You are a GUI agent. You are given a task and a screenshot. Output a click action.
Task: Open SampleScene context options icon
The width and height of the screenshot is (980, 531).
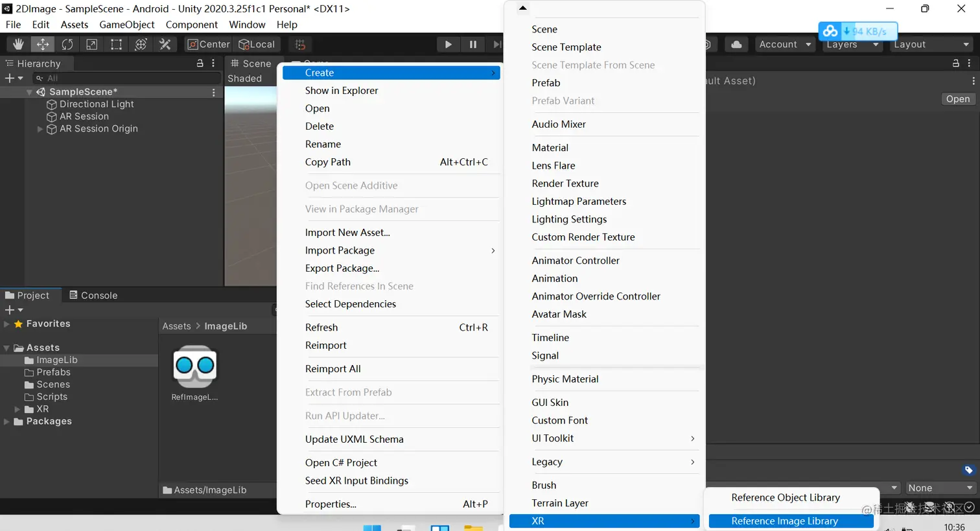213,92
